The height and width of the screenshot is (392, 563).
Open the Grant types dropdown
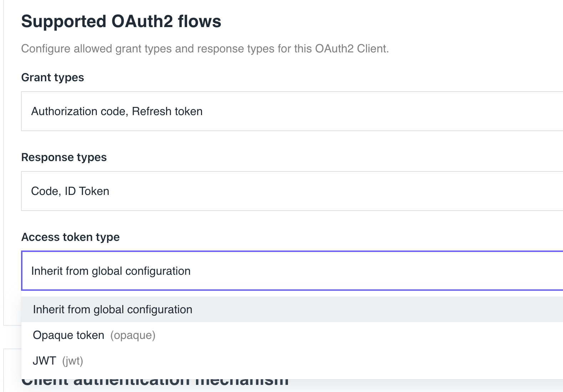(292, 111)
